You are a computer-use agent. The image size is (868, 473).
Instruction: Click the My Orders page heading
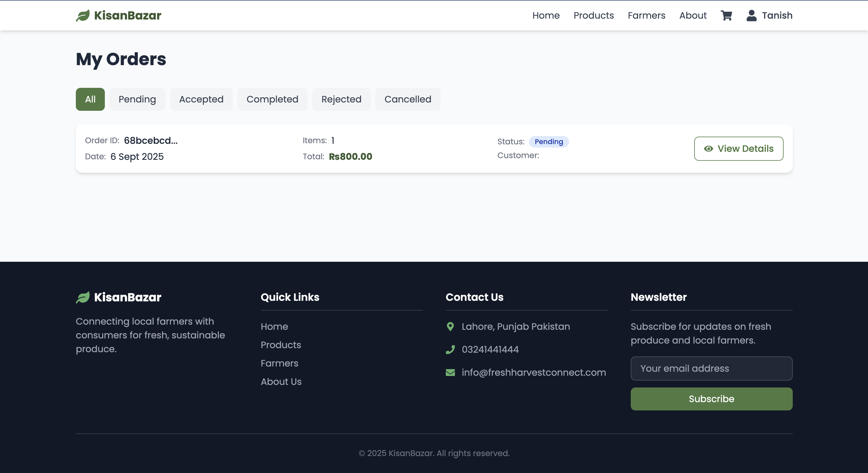(121, 59)
